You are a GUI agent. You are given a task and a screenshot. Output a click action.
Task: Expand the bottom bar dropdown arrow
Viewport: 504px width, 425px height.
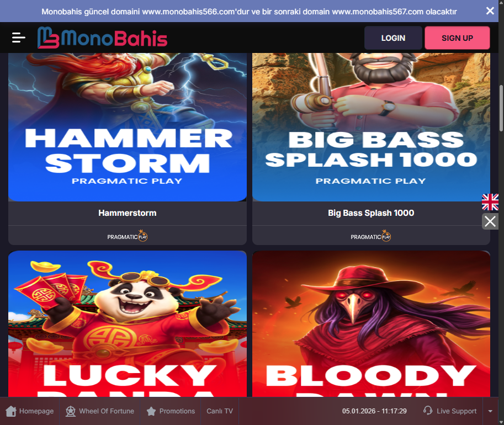coord(490,411)
